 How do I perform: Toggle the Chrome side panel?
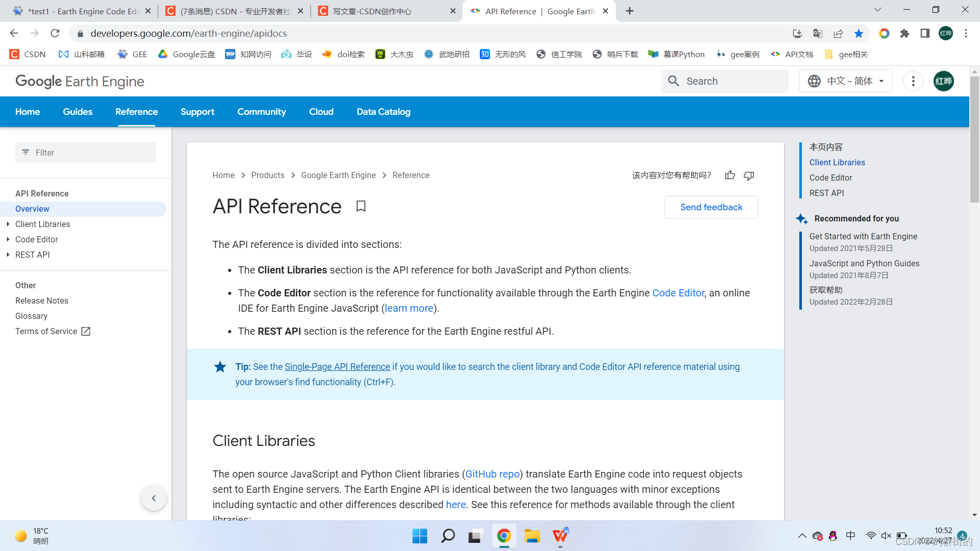(925, 34)
